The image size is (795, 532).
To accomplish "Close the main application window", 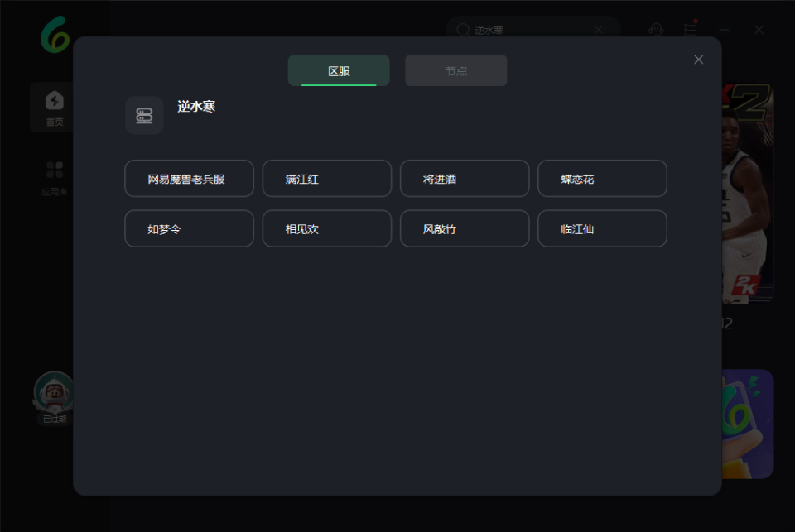I will click(759, 30).
